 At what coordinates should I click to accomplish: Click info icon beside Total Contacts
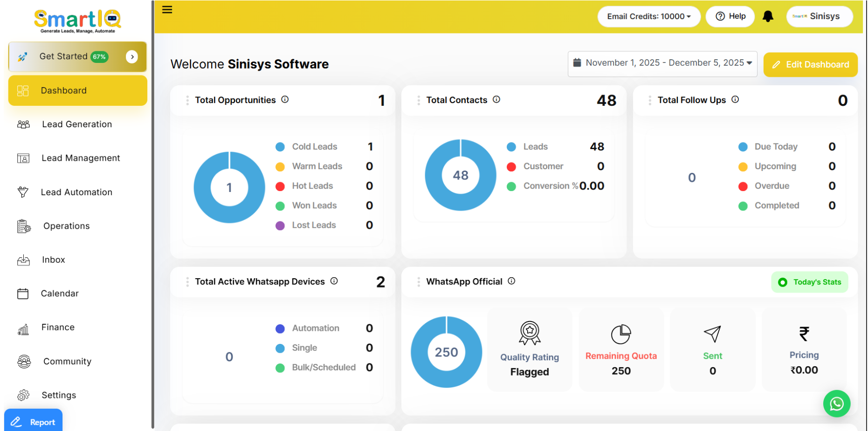[x=496, y=99]
